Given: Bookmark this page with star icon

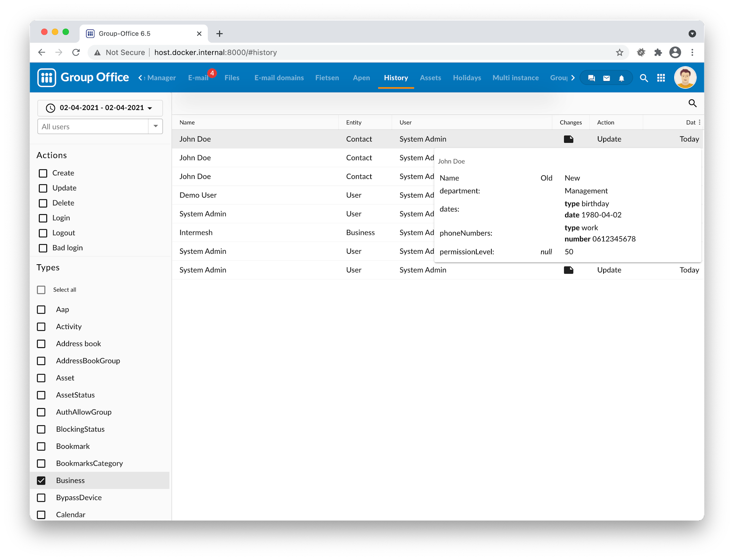Looking at the screenshot, I should [x=619, y=53].
